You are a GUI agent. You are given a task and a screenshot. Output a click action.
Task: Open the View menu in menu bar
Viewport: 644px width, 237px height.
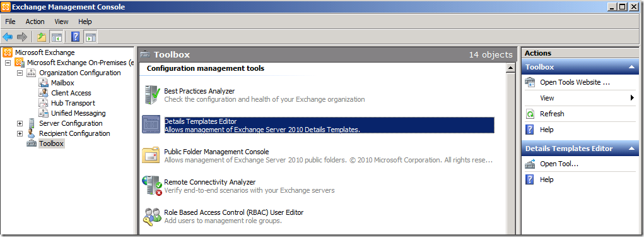pyautogui.click(x=62, y=21)
